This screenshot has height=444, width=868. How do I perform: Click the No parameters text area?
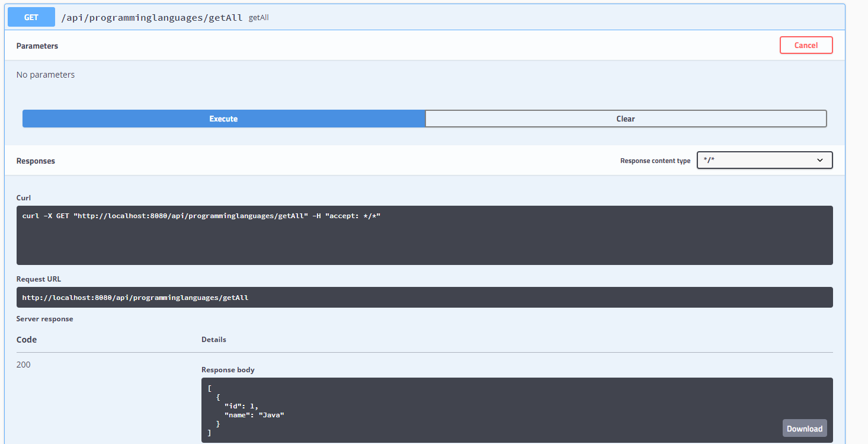(x=46, y=74)
